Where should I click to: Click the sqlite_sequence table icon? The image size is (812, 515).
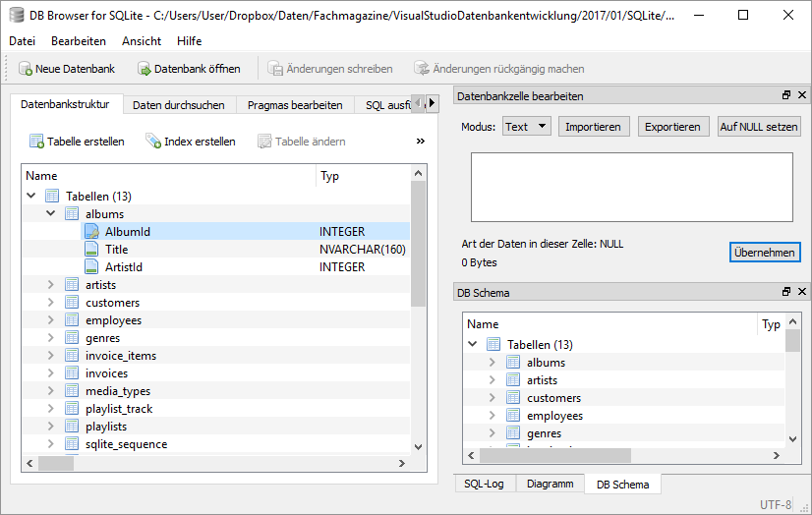(x=72, y=443)
